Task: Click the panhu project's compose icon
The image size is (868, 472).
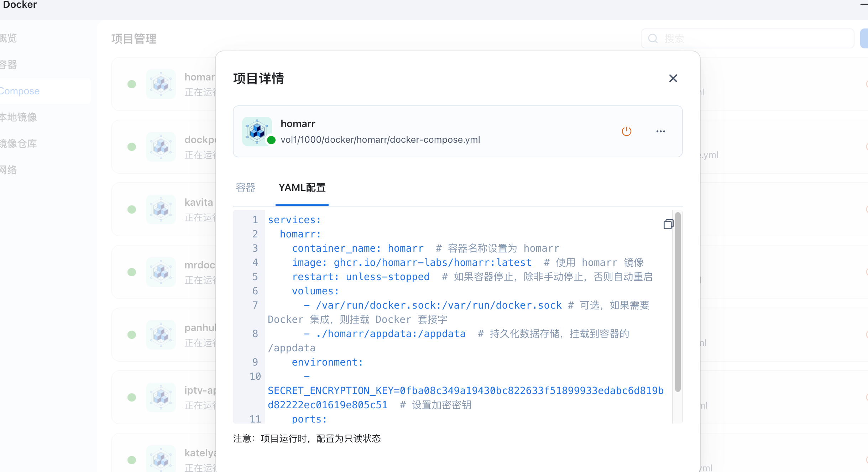Action: click(x=161, y=335)
